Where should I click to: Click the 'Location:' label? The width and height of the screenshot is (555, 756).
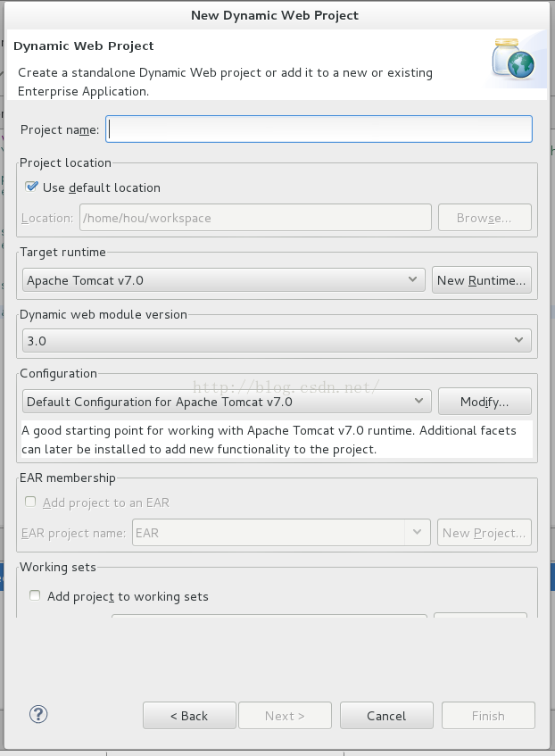(46, 218)
